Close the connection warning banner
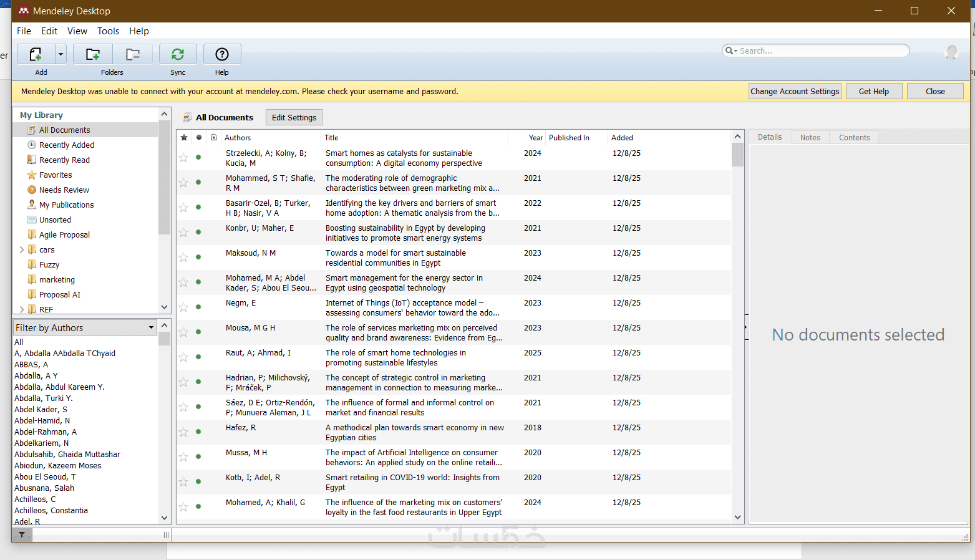This screenshot has width=975, height=560. pos(935,91)
